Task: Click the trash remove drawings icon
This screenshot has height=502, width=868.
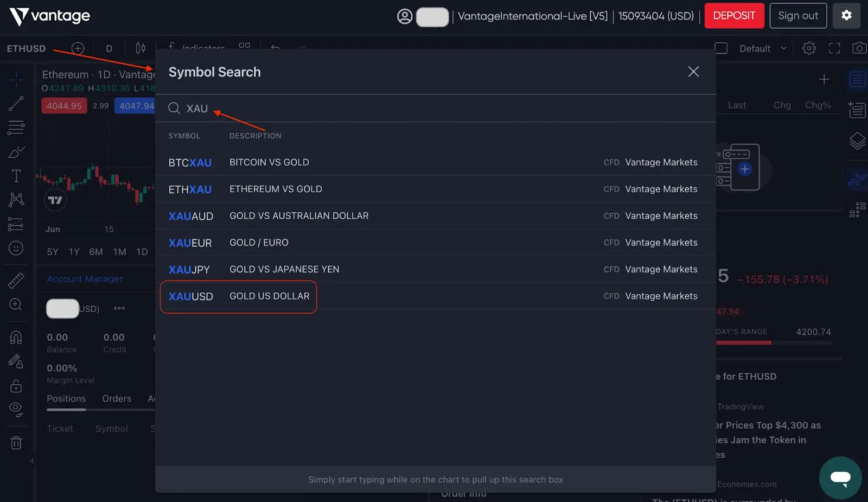Action: (x=16, y=443)
